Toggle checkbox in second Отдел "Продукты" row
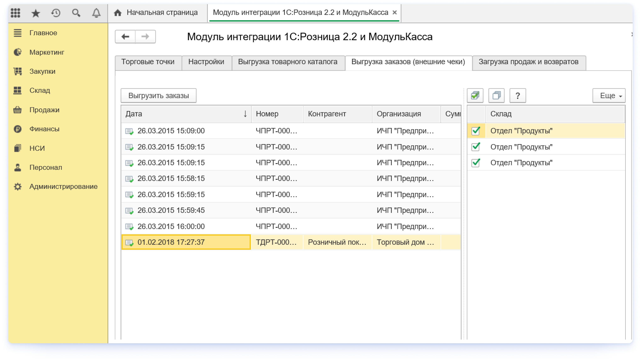641x364 pixels. click(476, 147)
